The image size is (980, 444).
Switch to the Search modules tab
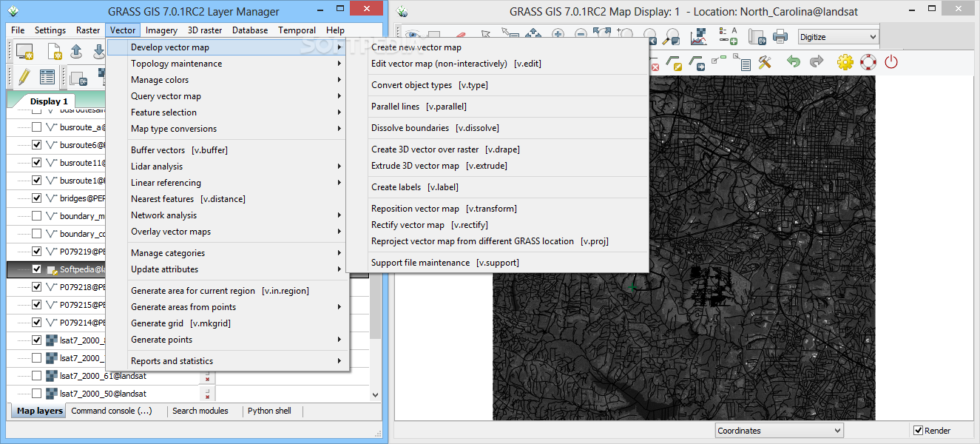(x=200, y=411)
